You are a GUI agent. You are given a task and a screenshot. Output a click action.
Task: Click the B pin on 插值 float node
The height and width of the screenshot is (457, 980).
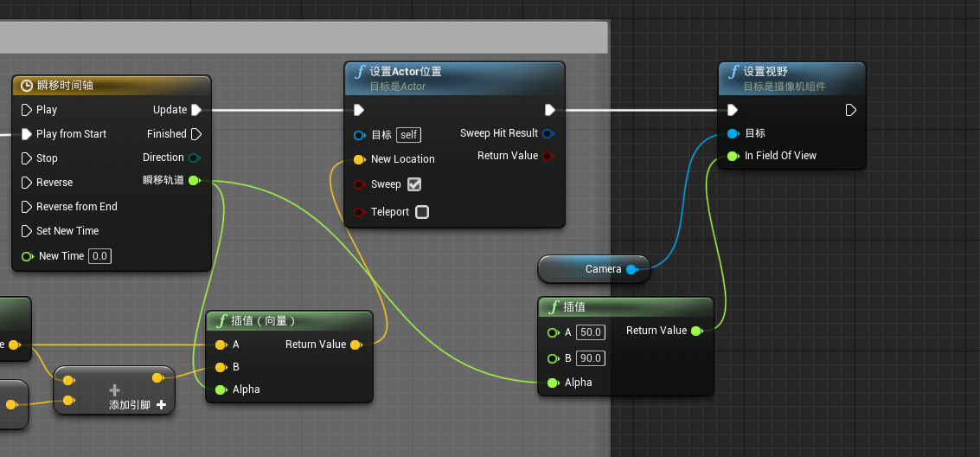coord(553,358)
